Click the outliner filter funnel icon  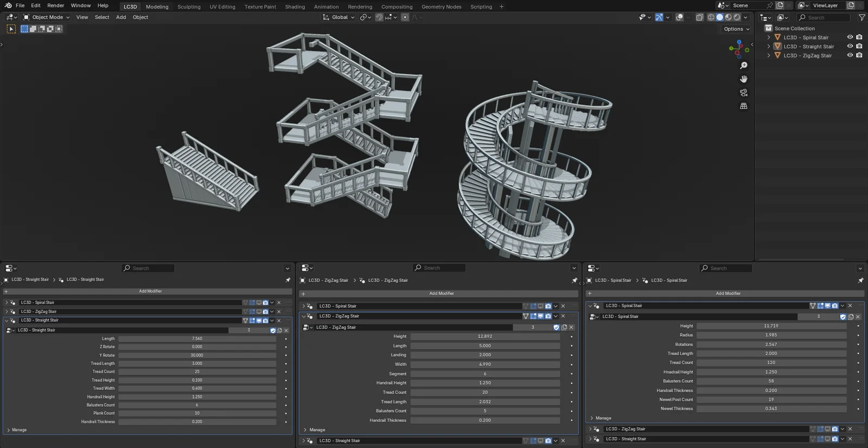click(x=861, y=17)
